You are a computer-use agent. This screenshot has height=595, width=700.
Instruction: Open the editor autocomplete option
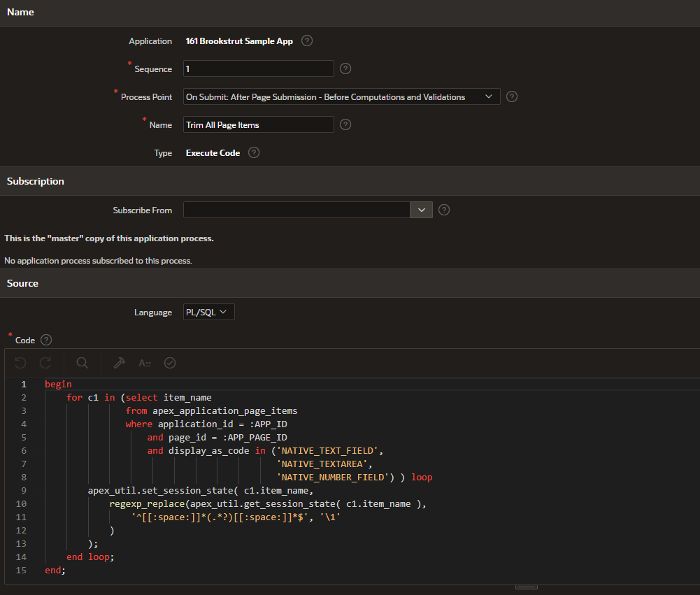coord(145,363)
